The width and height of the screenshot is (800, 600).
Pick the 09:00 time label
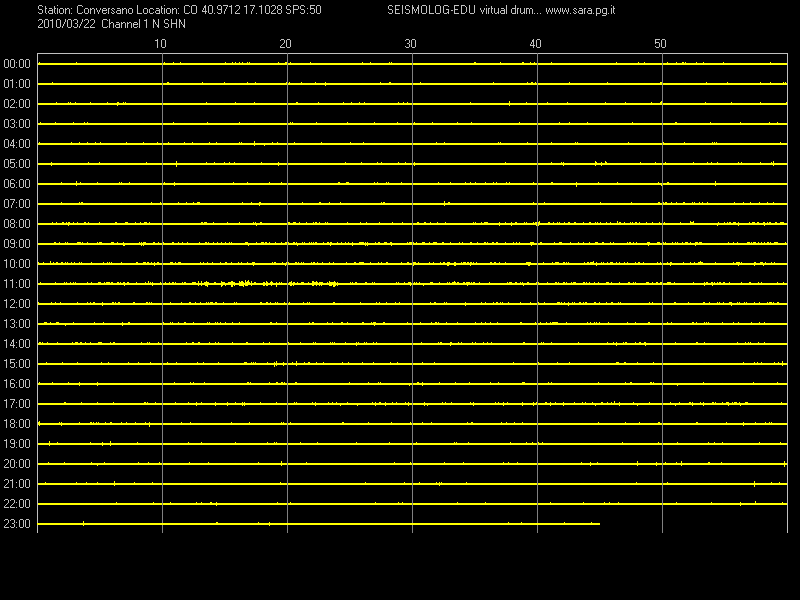[17, 244]
